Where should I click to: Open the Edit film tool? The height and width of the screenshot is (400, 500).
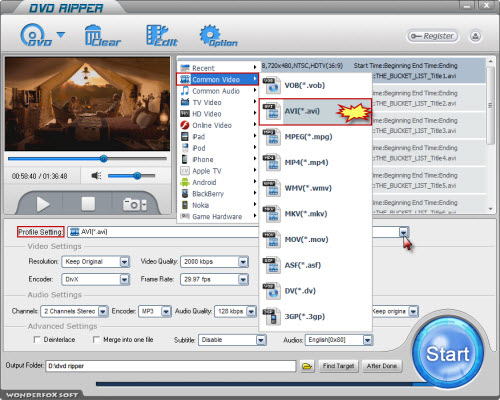(x=161, y=36)
